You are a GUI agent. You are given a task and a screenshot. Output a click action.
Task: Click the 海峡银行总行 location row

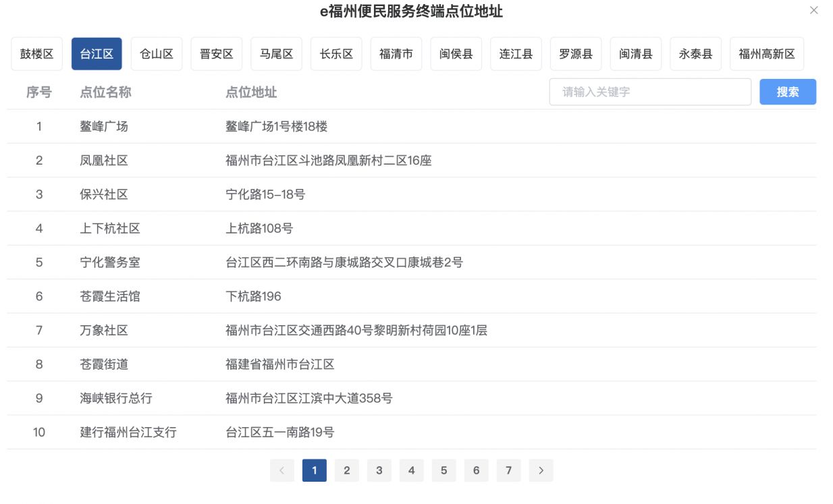click(x=116, y=398)
